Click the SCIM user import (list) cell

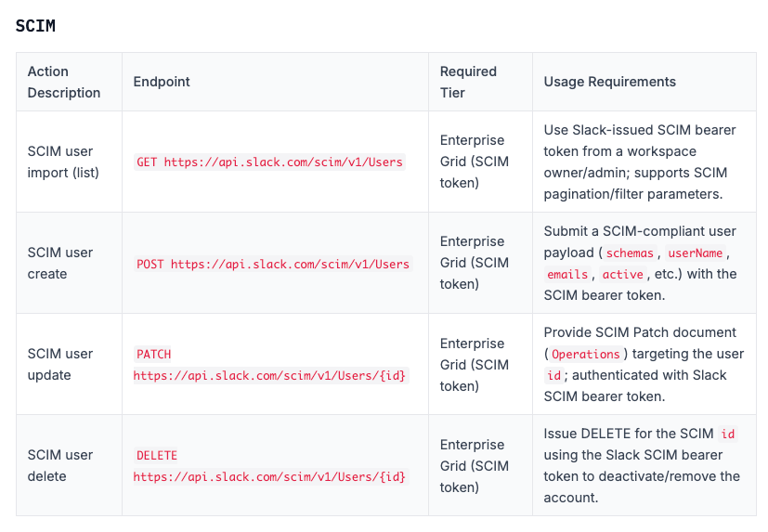pos(69,162)
